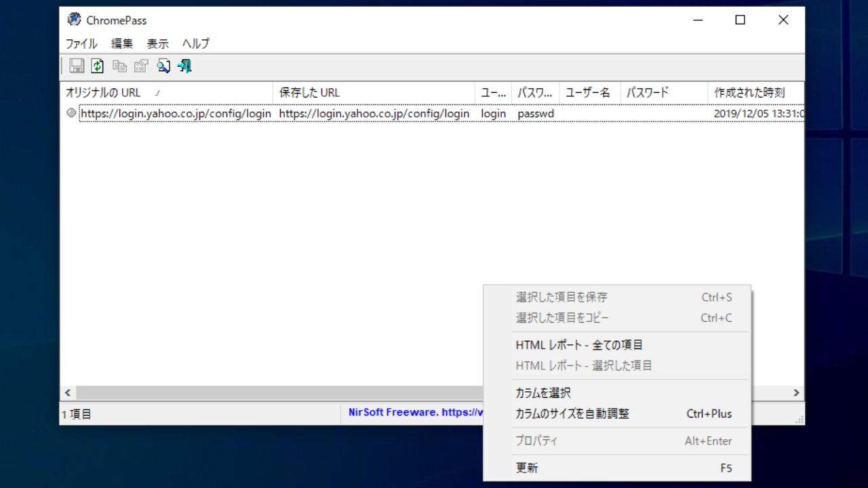Minimize the ChromePass window
The width and height of the screenshot is (868, 488).
point(698,20)
